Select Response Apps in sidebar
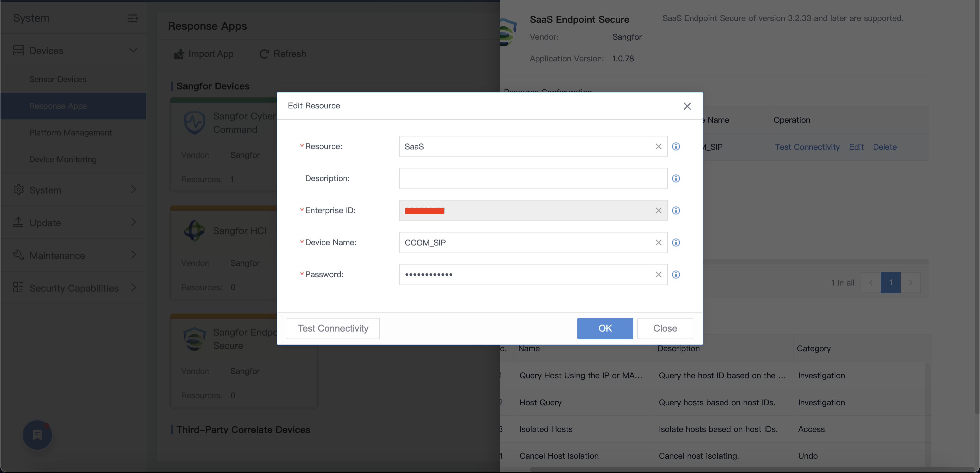This screenshot has height=473, width=980. [73, 106]
